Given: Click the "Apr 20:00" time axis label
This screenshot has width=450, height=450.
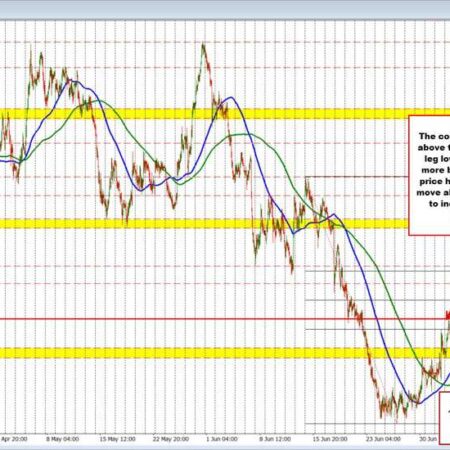Looking at the screenshot, I should coord(14,439).
